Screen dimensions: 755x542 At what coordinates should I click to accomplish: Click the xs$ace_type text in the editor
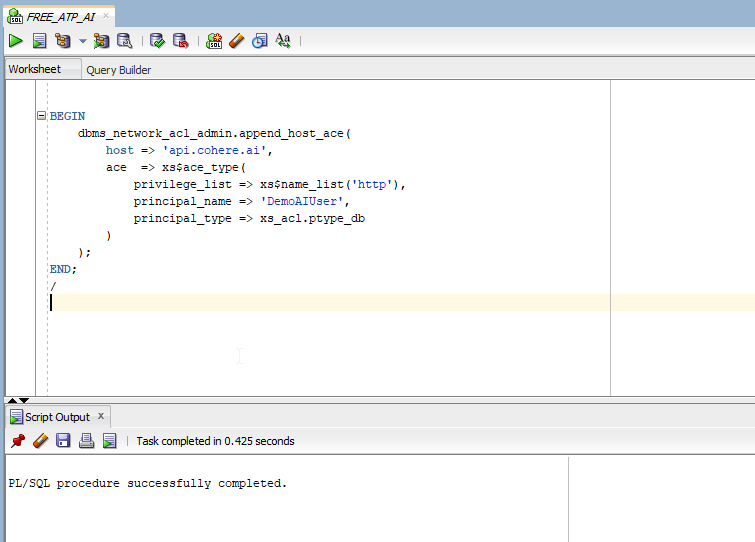coord(200,168)
